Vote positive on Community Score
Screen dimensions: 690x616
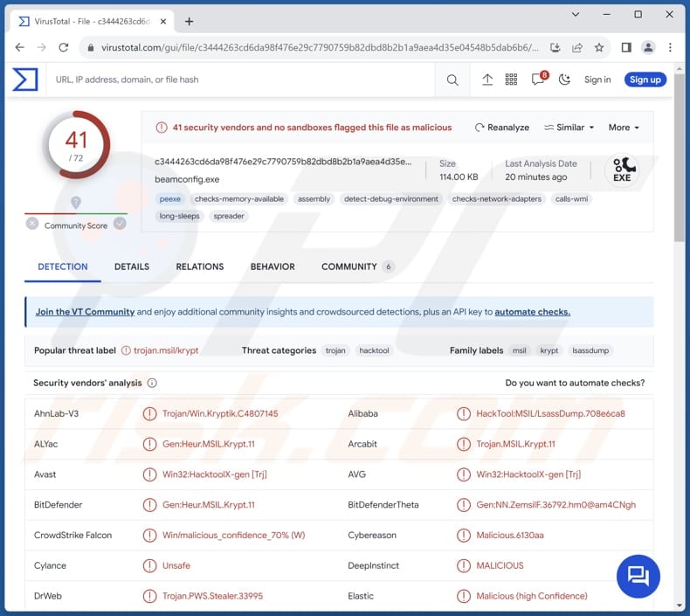pos(120,224)
